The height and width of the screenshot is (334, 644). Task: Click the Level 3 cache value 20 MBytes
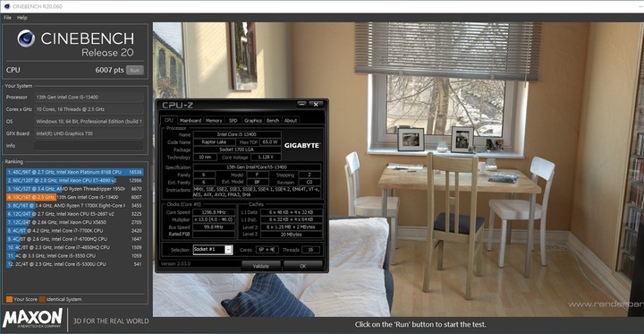292,235
